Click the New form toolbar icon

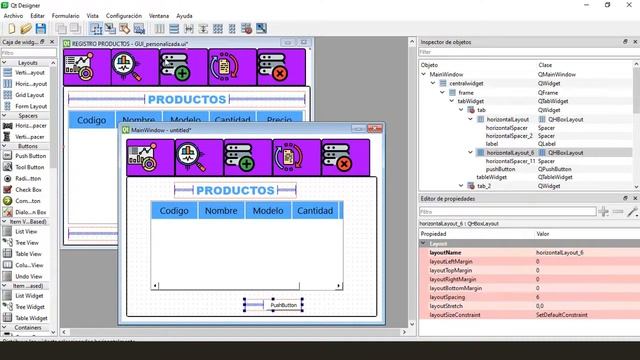coord(11,29)
